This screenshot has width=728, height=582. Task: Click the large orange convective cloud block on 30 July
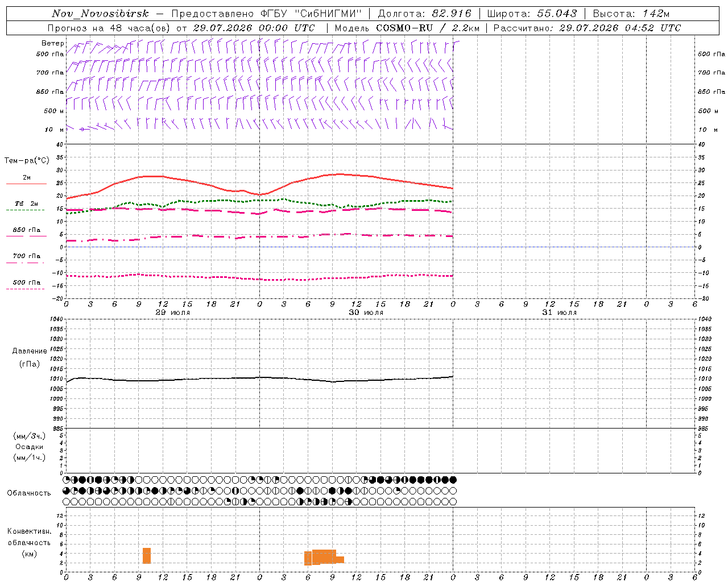click(x=324, y=556)
